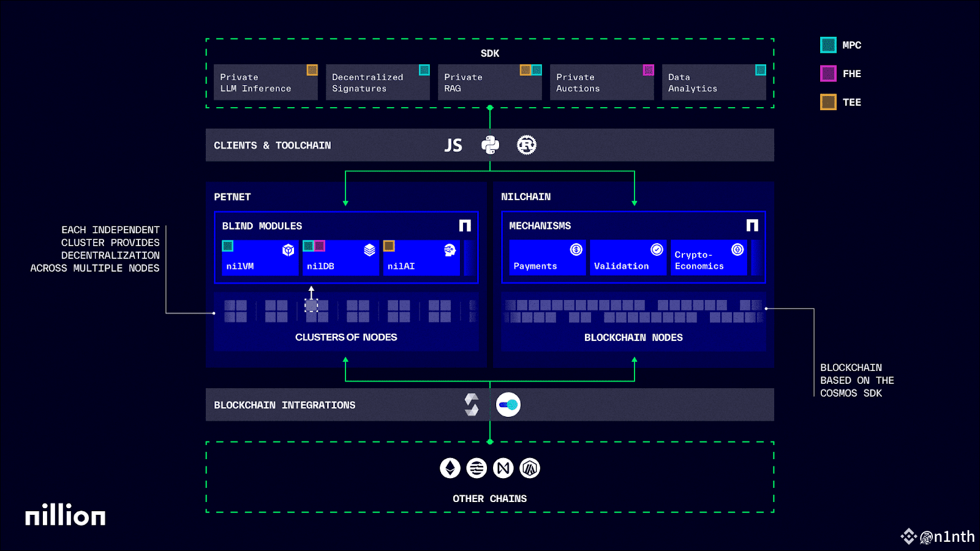Click the round white icon in Blockchain Integrations
The width and height of the screenshot is (980, 551).
point(508,405)
